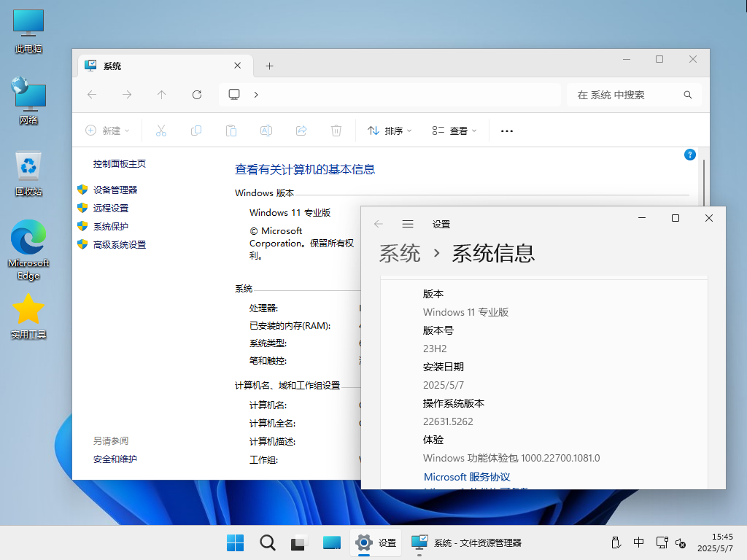This screenshot has width=747, height=560.
Task: Go forward in the 系统 explorer window
Action: click(127, 94)
